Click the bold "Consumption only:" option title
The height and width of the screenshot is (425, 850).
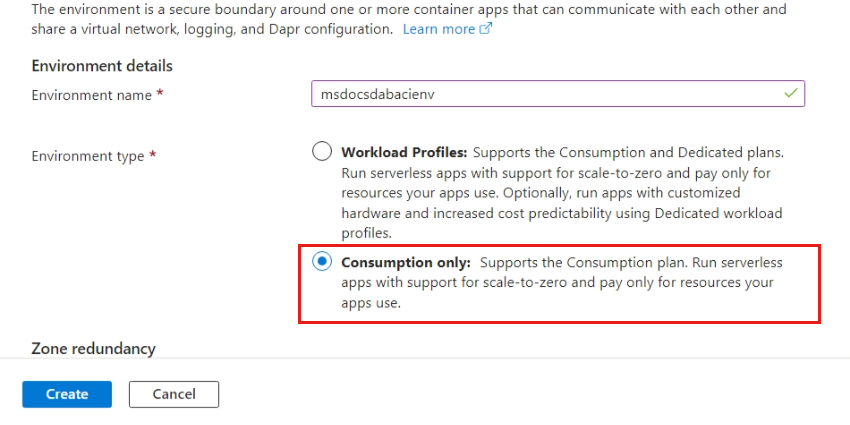(406, 262)
